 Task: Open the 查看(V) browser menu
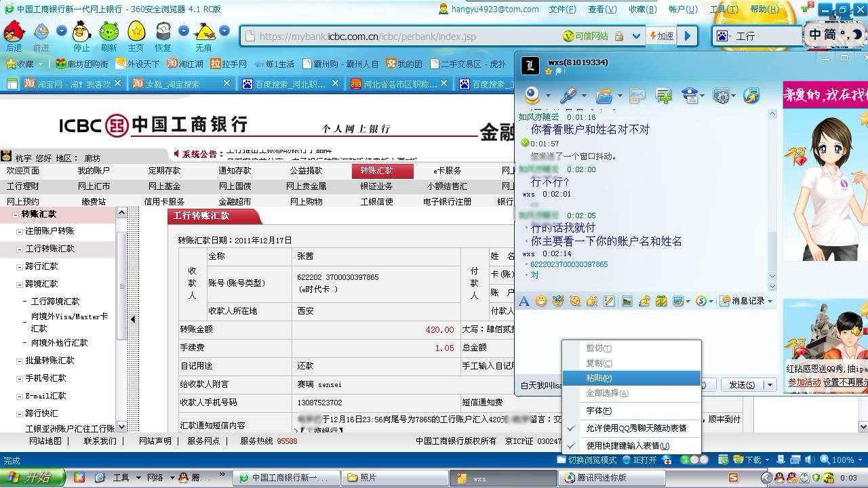[x=602, y=9]
